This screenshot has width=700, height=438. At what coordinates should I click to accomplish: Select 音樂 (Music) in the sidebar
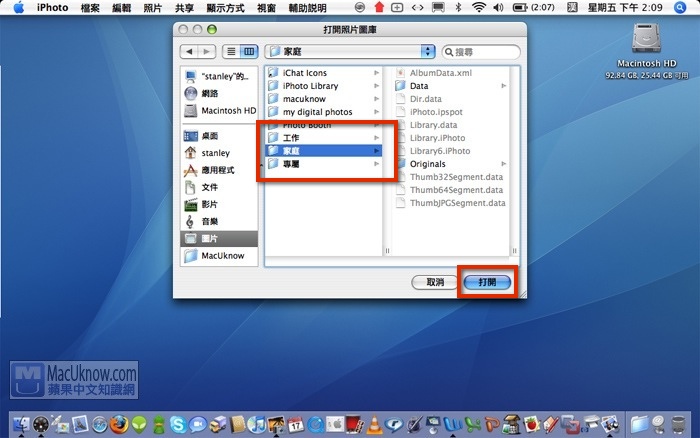219,221
